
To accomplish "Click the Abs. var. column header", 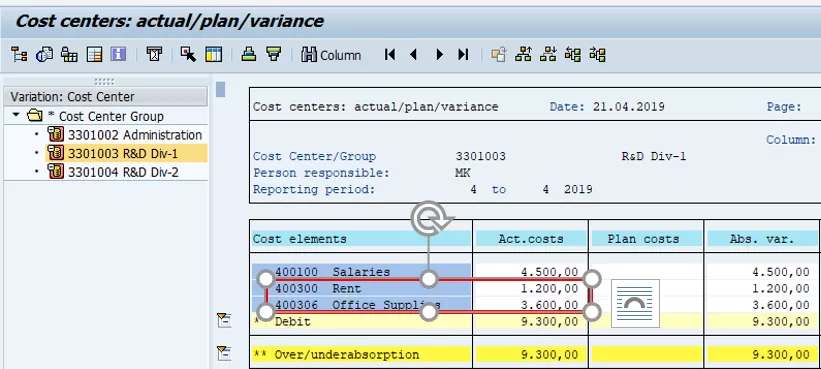I will tap(761, 239).
